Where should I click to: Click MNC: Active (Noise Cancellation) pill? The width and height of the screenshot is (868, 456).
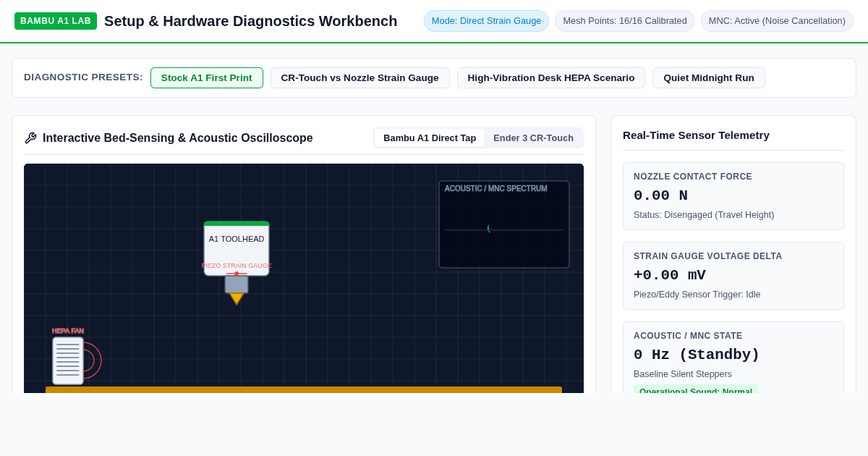(x=777, y=21)
